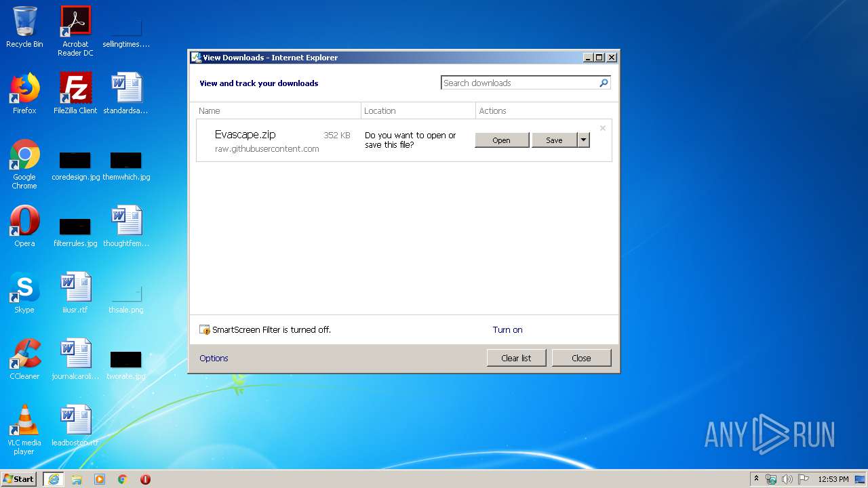
Task: Open the media player taskbar icon
Action: (x=100, y=479)
